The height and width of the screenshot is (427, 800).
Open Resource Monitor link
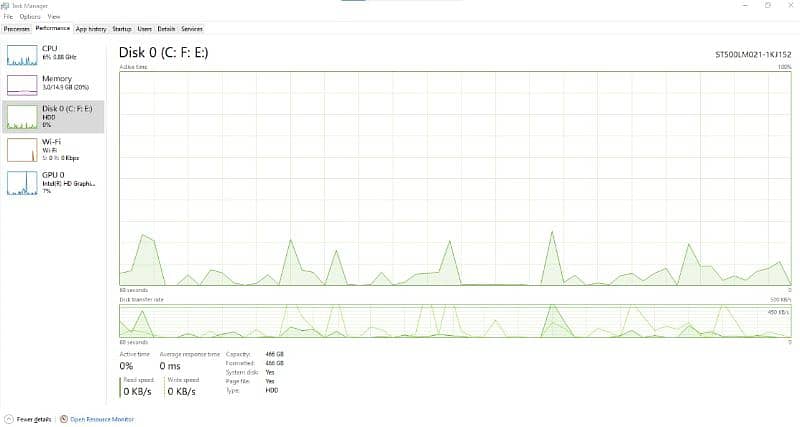coord(102,419)
